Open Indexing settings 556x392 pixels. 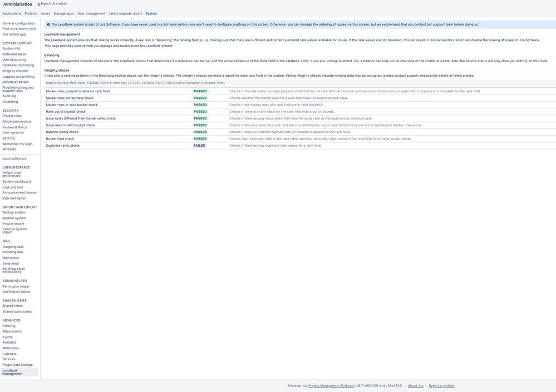click(x=9, y=326)
